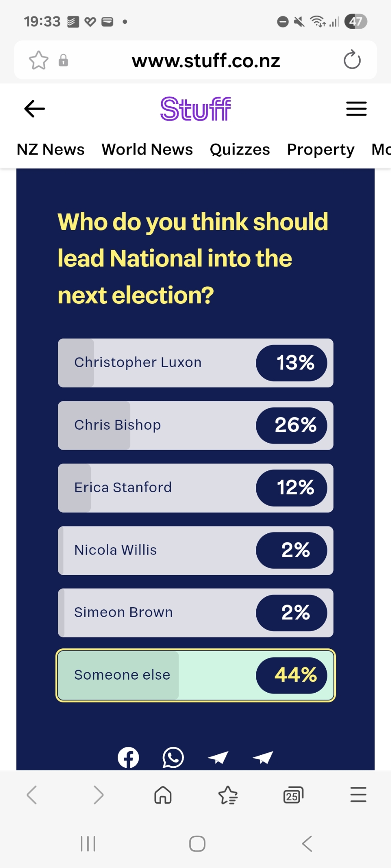Open the browser's bottom menu
This screenshot has width=391, height=868.
[358, 796]
